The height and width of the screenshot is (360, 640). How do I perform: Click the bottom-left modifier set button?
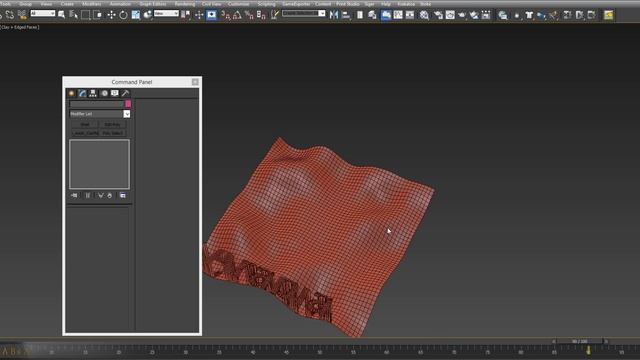(85, 133)
